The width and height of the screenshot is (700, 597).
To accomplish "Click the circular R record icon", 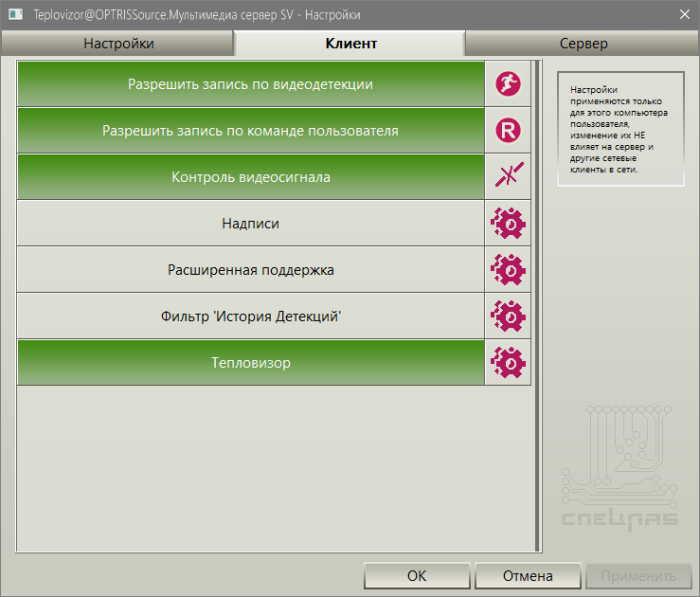I will pyautogui.click(x=508, y=131).
